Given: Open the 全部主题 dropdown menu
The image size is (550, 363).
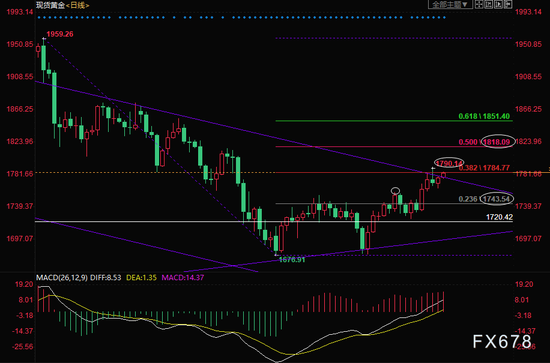Looking at the screenshot, I should click(x=449, y=5).
